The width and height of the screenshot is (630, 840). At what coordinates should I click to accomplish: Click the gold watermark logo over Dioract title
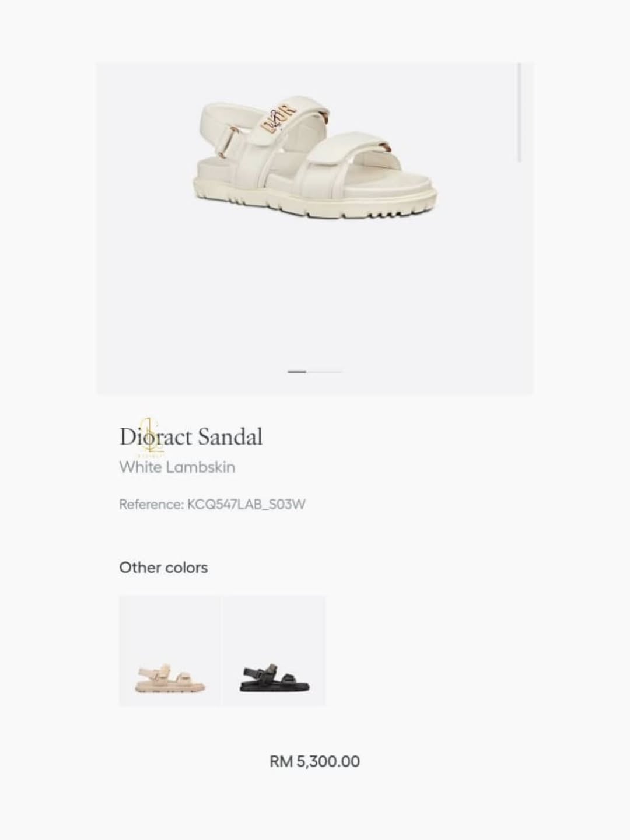coord(150,436)
